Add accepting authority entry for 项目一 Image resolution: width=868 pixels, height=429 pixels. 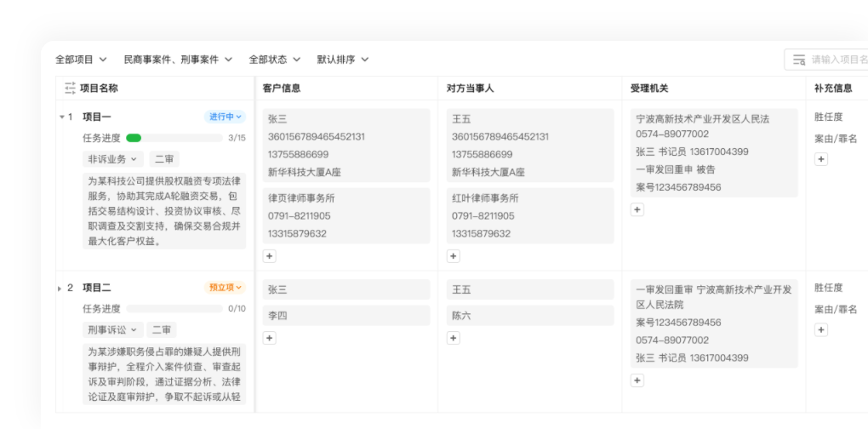pos(637,209)
